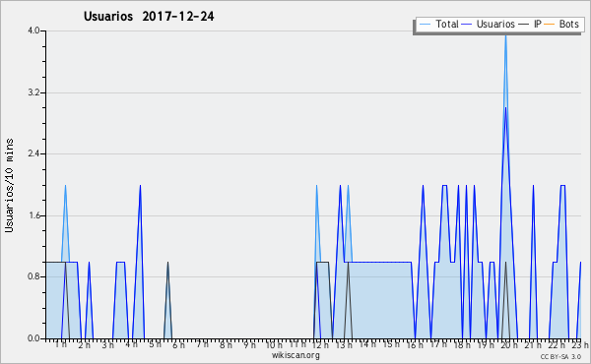591x364 pixels.
Task: Click the '23 h' x-axis label
Action: pos(580,344)
